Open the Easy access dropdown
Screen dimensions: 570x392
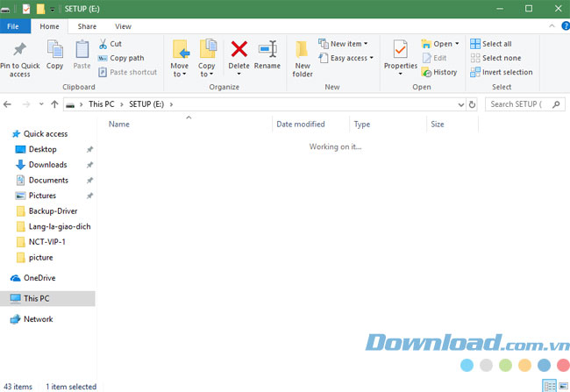tap(346, 58)
